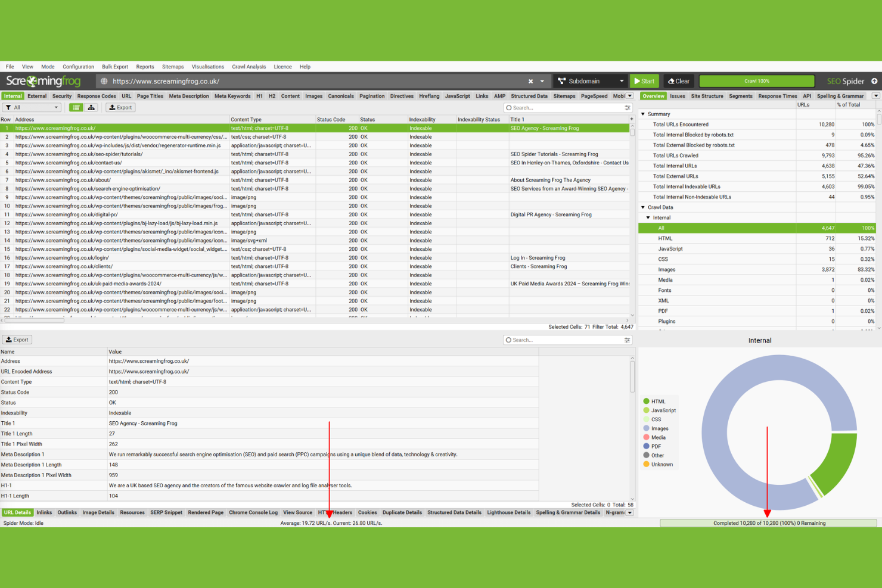Viewport: 882px width, 588px height.
Task: Switch to the Response Codes tab
Action: (97, 96)
